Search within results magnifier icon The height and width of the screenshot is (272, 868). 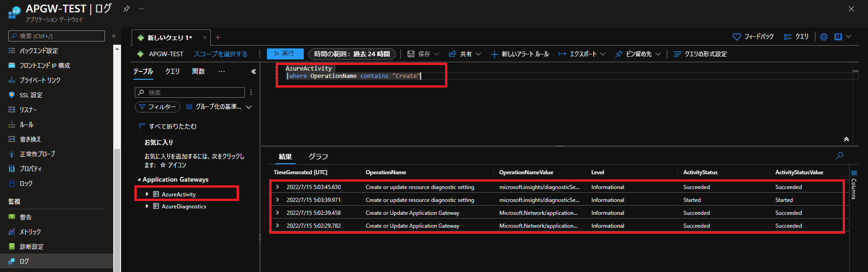coord(839,156)
